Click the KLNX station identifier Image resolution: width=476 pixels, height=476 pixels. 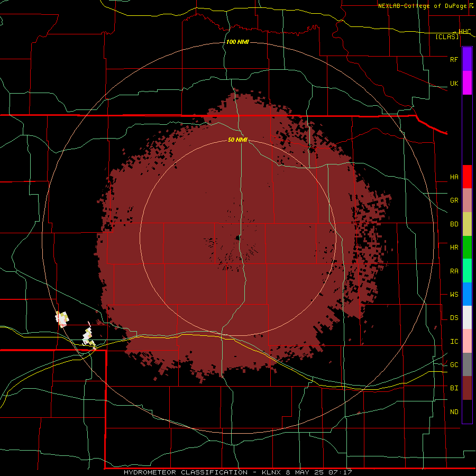[x=272, y=472]
